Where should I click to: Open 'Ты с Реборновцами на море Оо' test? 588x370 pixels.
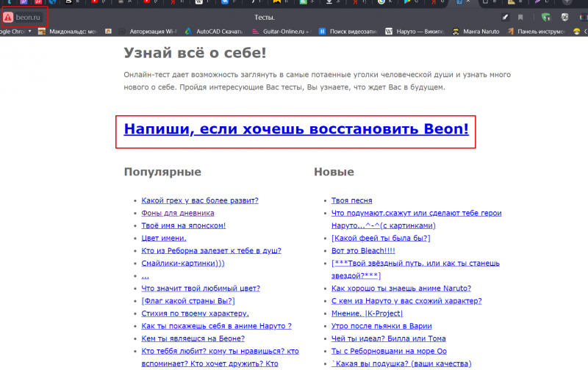pyautogui.click(x=389, y=351)
